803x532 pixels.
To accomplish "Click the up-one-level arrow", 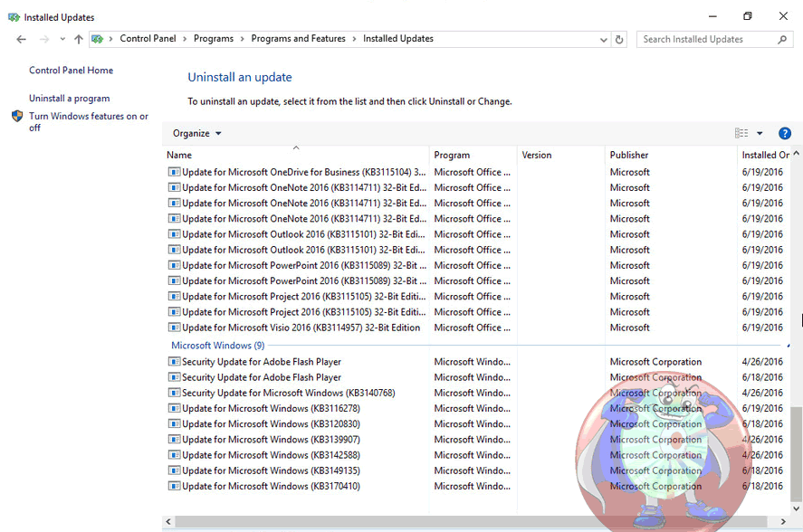I will click(x=79, y=39).
